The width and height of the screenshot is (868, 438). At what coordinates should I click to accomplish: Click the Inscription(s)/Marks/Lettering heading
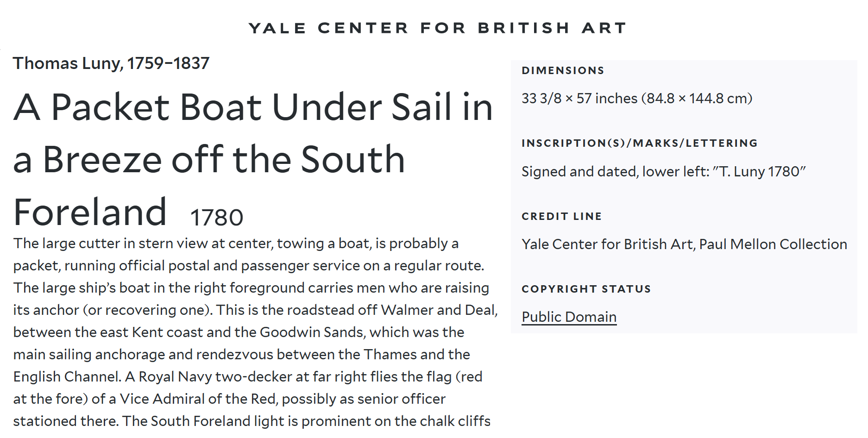coord(639,144)
